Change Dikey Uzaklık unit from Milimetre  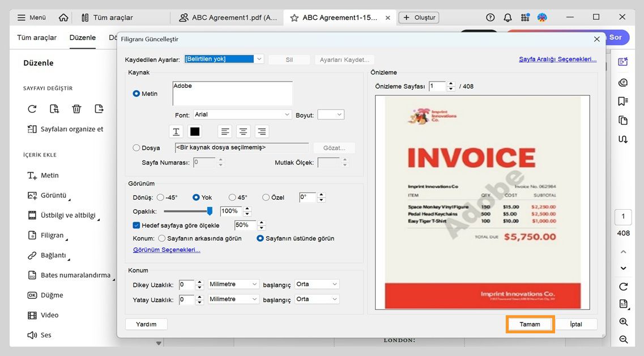(232, 284)
